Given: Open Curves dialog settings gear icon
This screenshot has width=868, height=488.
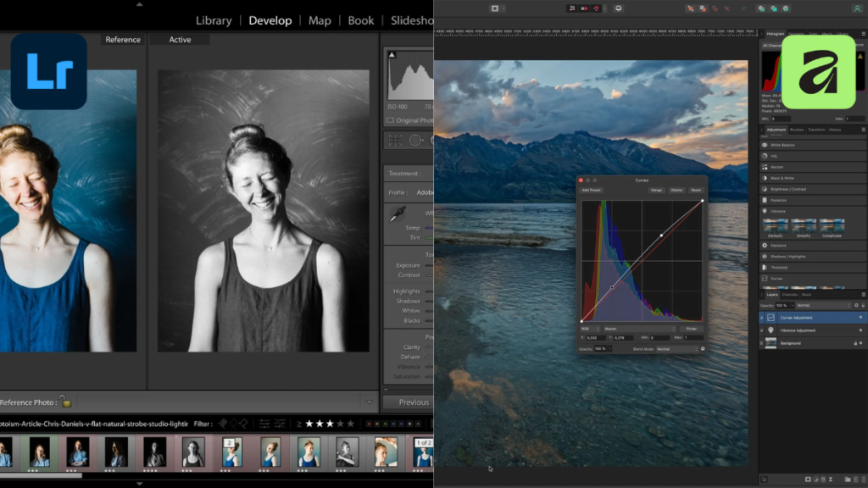Looking at the screenshot, I should [x=703, y=348].
